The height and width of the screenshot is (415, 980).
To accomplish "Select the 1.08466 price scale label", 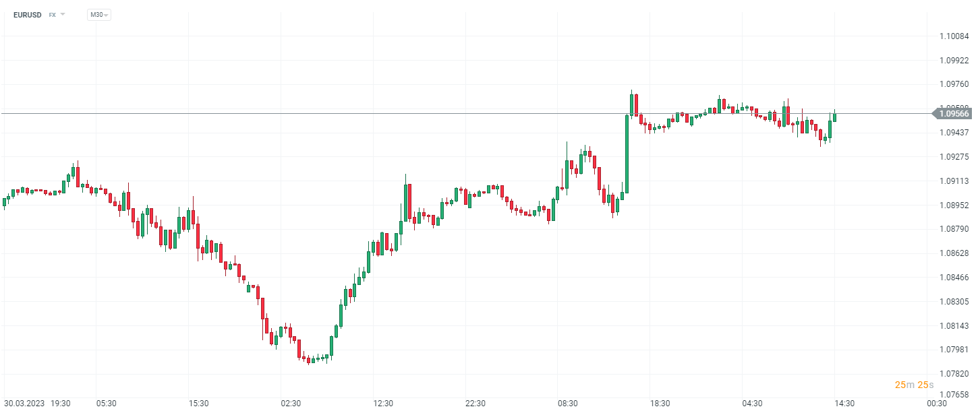I will tap(954, 277).
